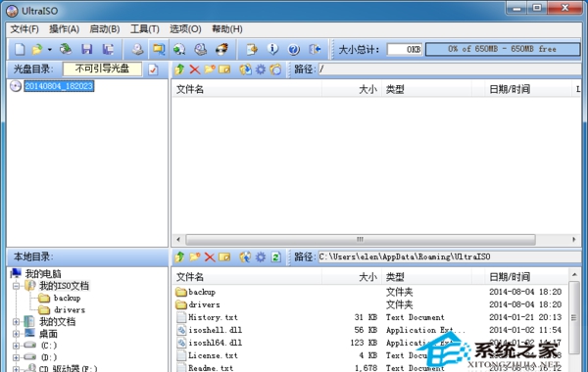Open the 操作(A) menu

64,29
